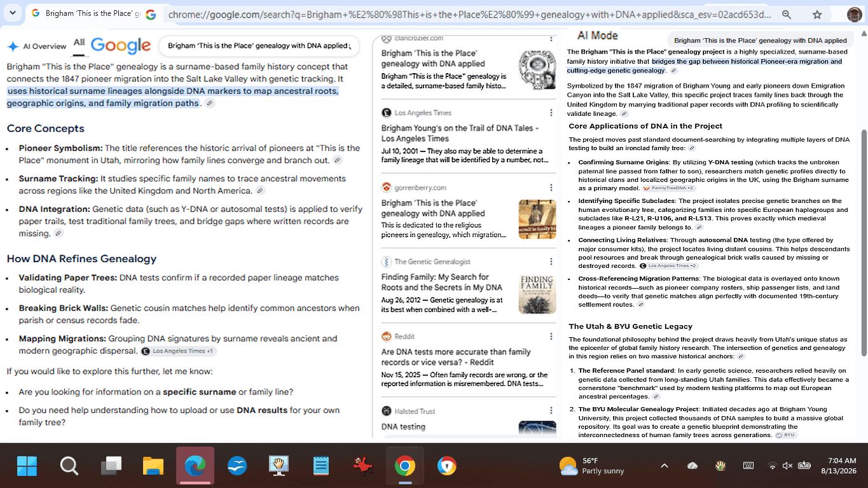Open the three-dot menu for clancrozier.com result
Viewport: 868px width, 488px height.
[551, 39]
